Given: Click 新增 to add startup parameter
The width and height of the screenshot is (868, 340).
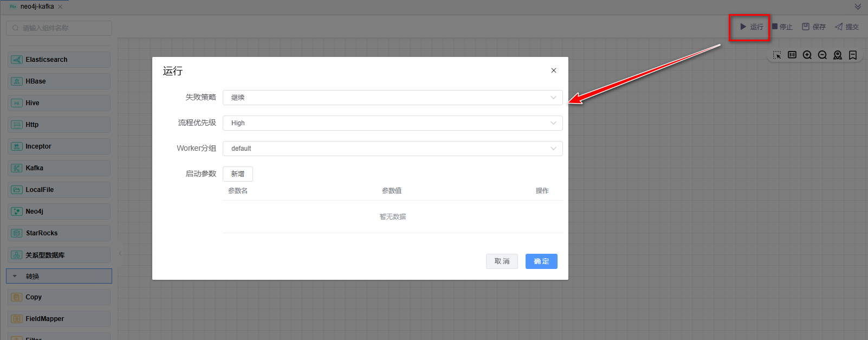Looking at the screenshot, I should pos(237,174).
